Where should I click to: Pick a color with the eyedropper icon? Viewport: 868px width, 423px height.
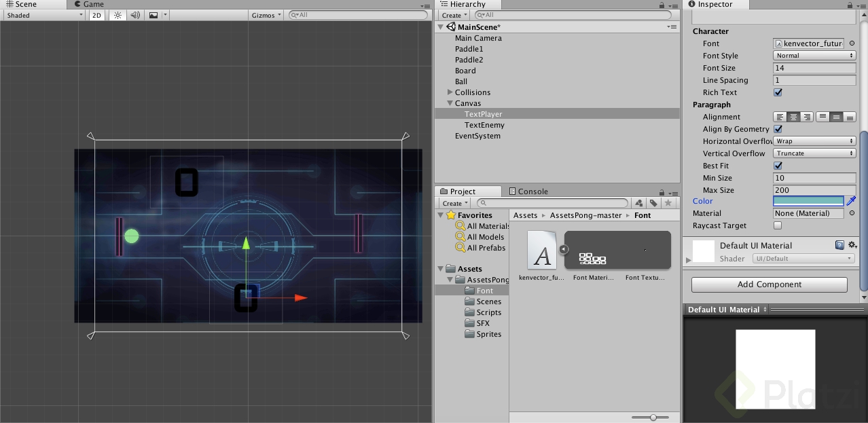(851, 201)
